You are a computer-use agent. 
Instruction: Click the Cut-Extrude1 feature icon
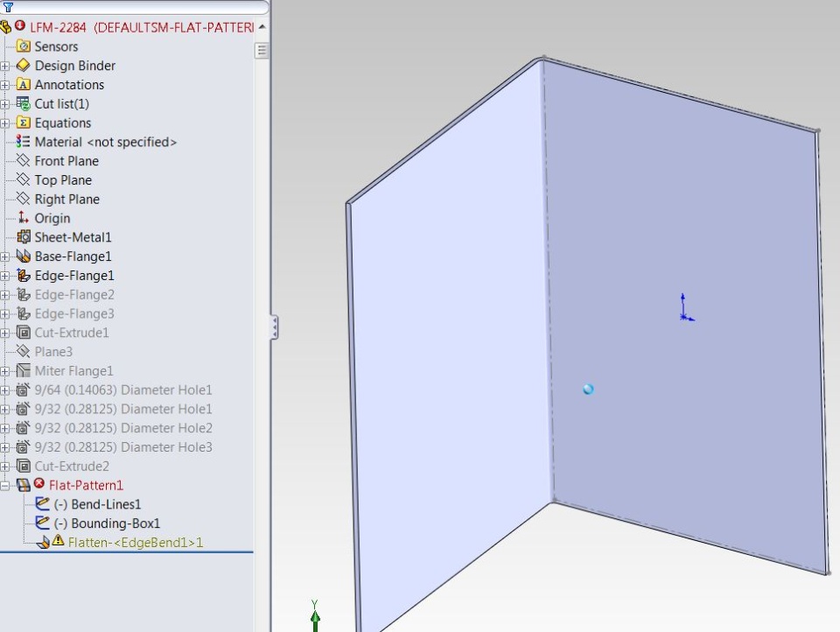pyautogui.click(x=23, y=333)
